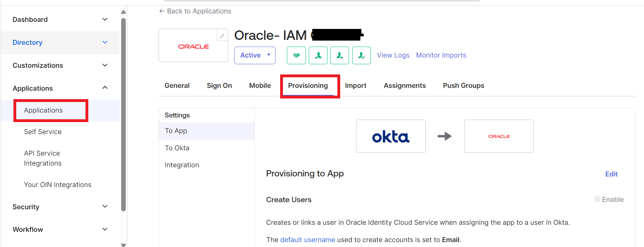The width and height of the screenshot is (644, 247).
Task: Open the Assignments tab
Action: tap(405, 85)
